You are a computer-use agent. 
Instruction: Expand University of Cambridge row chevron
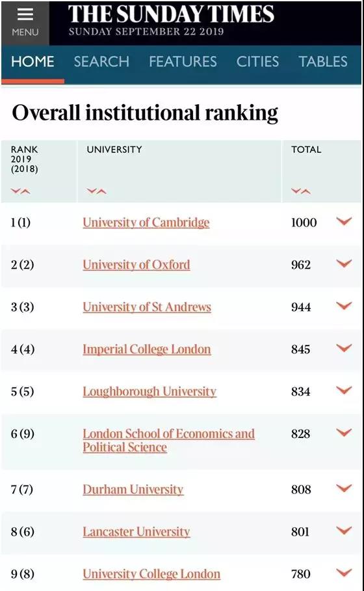(x=344, y=221)
